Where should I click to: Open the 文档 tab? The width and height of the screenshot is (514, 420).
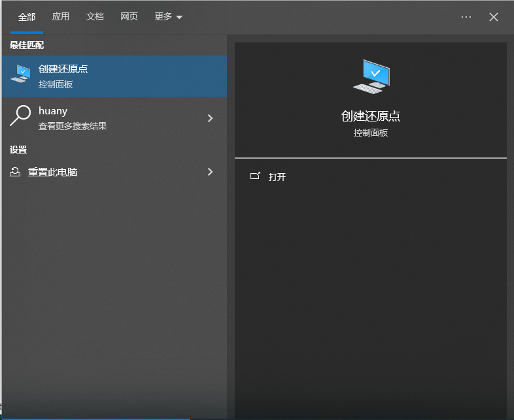(95, 17)
